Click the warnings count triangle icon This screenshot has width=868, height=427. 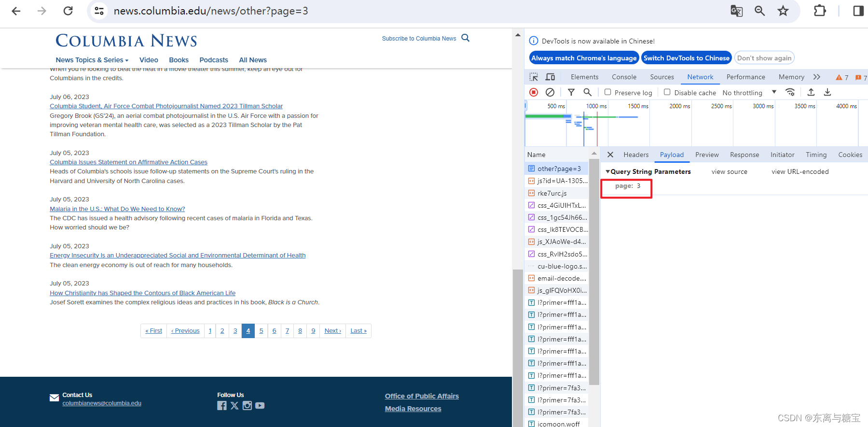pyautogui.click(x=839, y=77)
